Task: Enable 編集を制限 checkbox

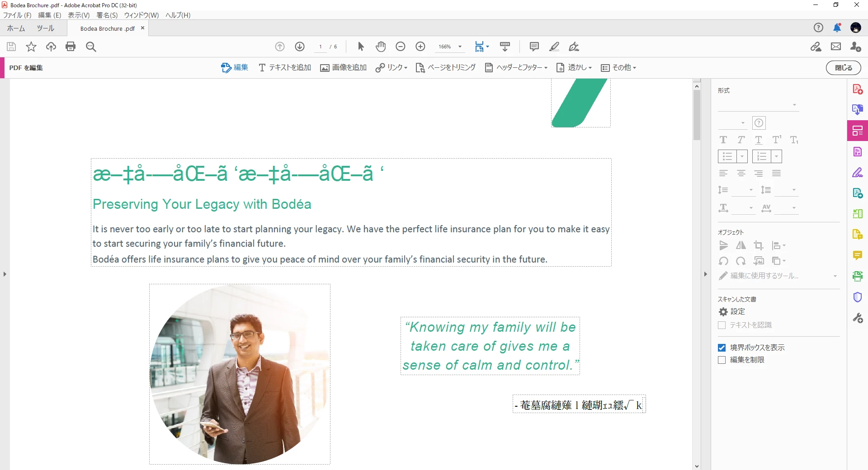Action: (x=722, y=360)
